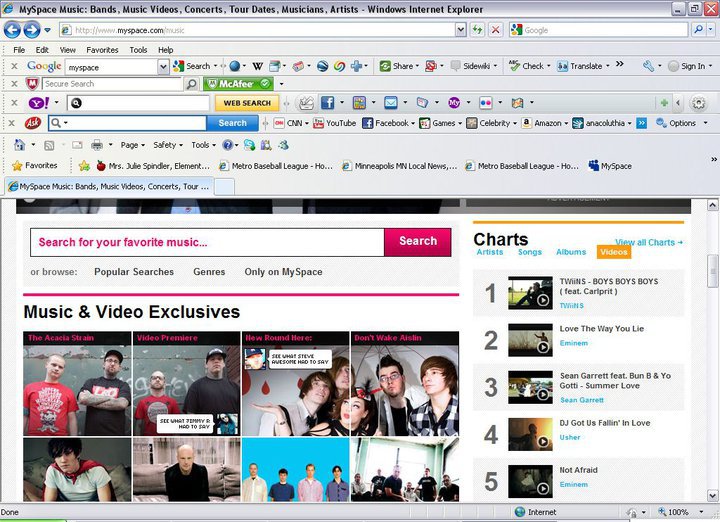
Task: Browse Popular Searches link
Action: pos(134,272)
